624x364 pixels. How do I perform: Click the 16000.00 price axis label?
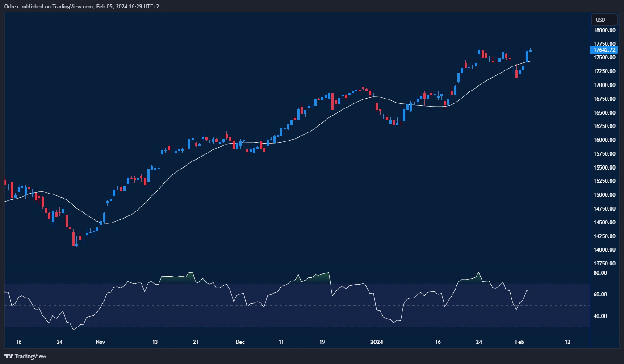tap(605, 140)
